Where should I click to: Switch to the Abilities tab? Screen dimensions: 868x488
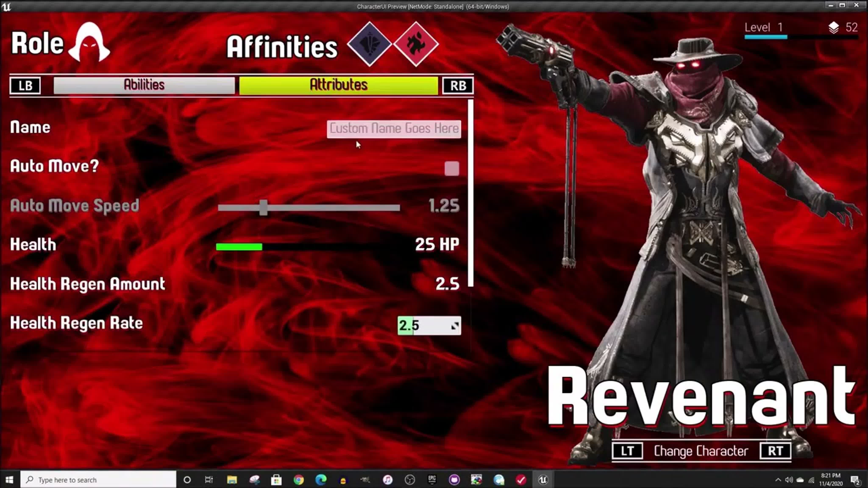[x=144, y=85]
